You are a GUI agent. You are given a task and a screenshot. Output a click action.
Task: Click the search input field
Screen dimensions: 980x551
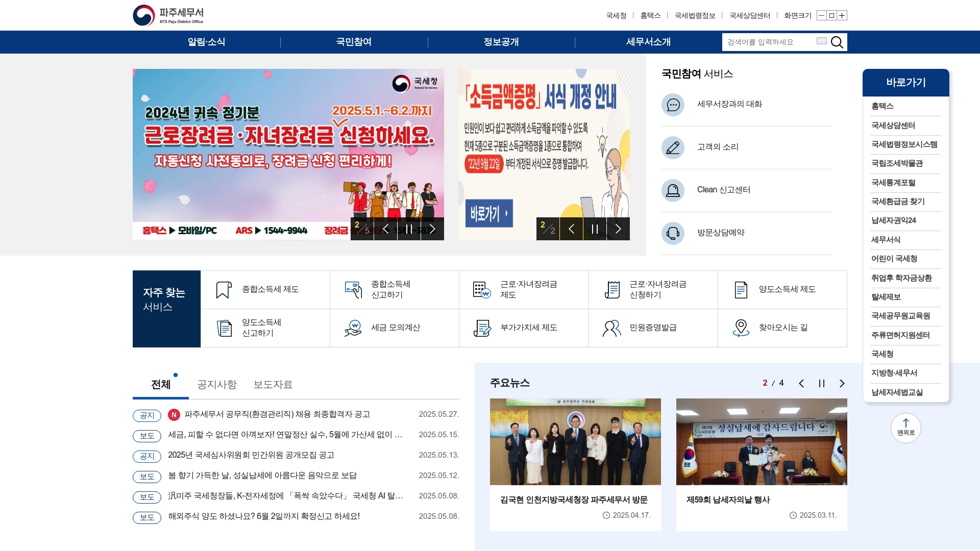(769, 42)
